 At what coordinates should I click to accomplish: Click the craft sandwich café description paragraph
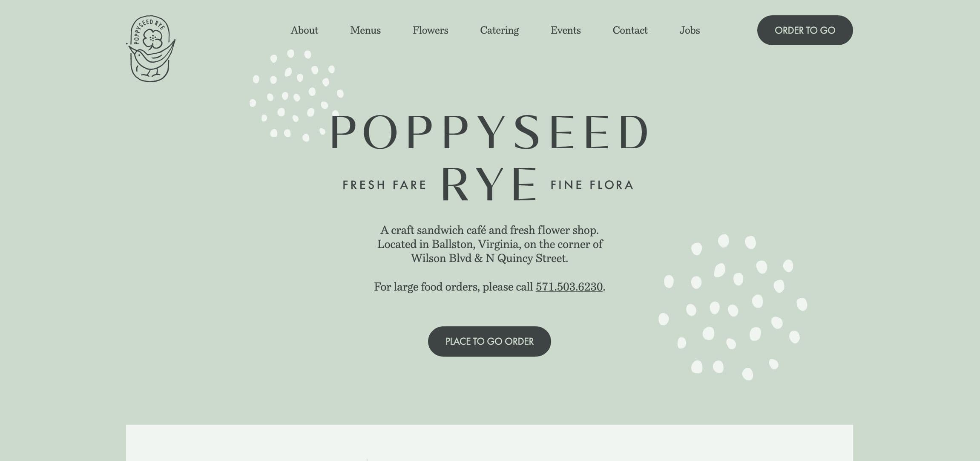pyautogui.click(x=489, y=244)
